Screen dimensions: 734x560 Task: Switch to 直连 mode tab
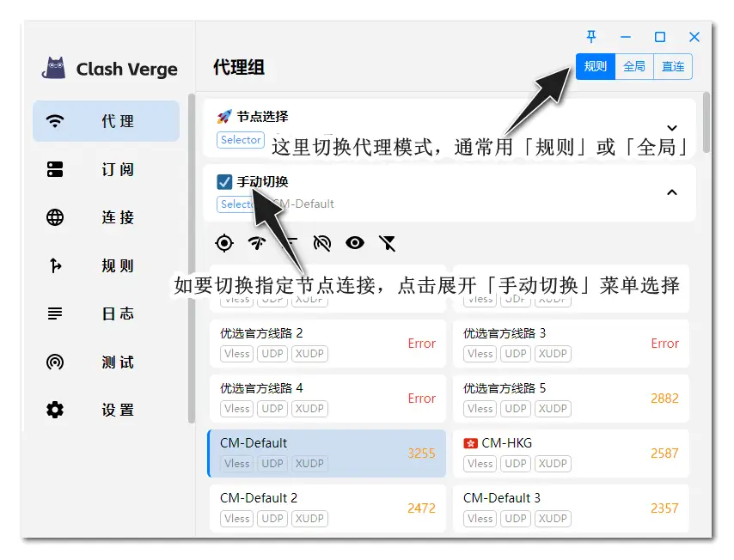673,66
